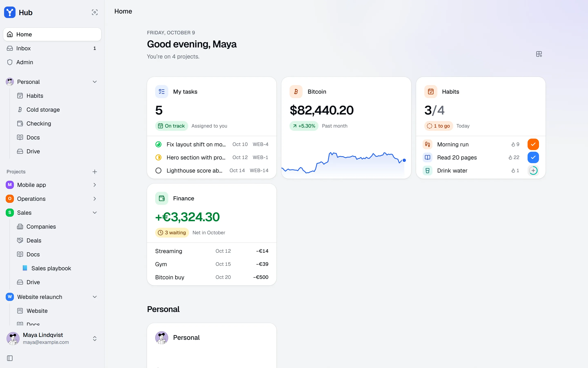588x368 pixels.
Task: Toggle status of Fix layout shift task
Action: (158, 144)
